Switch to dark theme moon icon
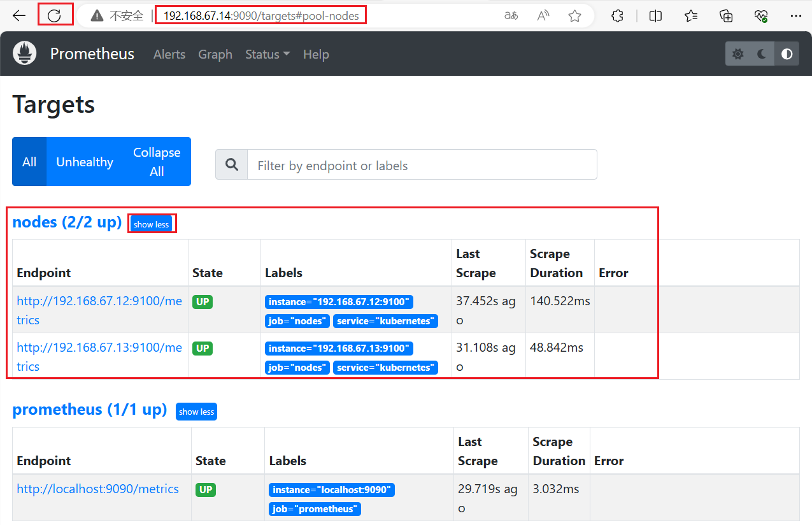 click(762, 54)
